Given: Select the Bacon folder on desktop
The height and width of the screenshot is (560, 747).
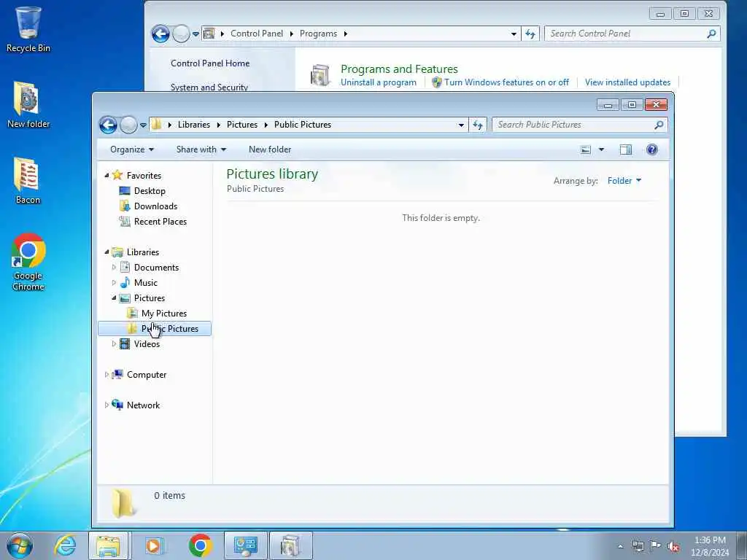Looking at the screenshot, I should [x=28, y=181].
